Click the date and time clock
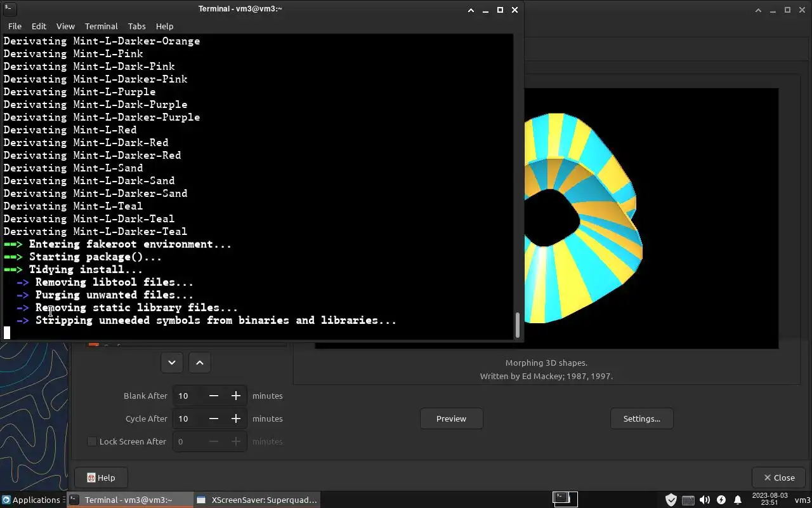 tap(769, 499)
